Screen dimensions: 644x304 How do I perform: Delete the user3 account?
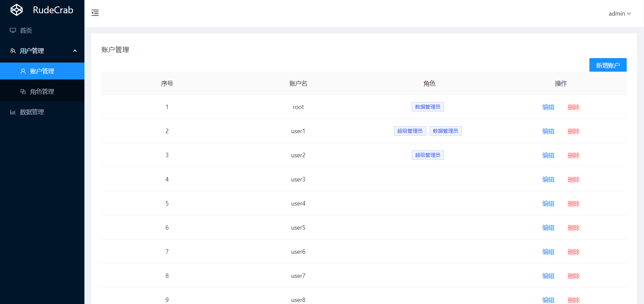(x=573, y=179)
